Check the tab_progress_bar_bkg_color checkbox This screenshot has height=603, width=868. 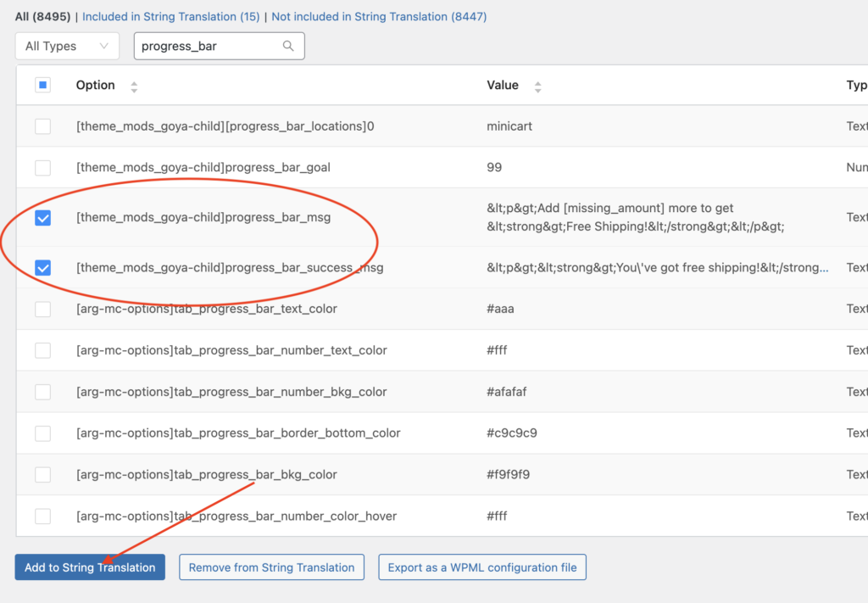click(x=42, y=475)
